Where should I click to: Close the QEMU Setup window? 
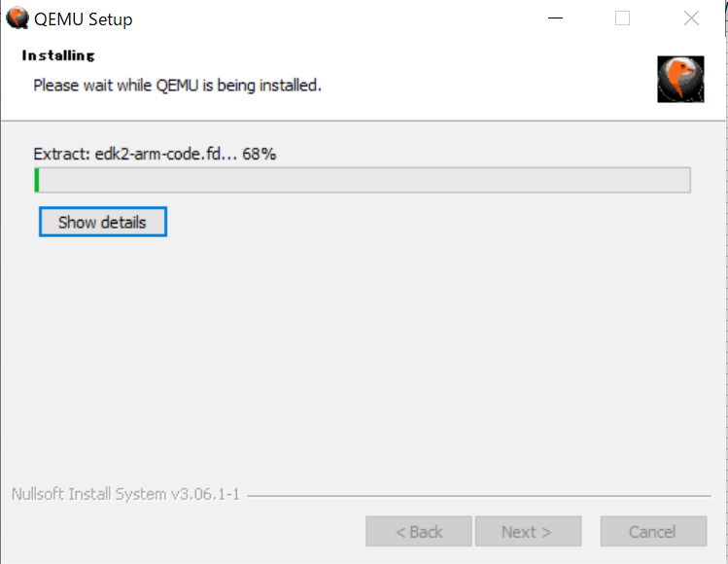pos(691,18)
